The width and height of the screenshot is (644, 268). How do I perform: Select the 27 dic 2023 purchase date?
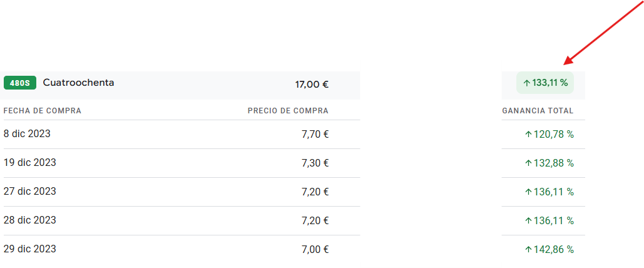pos(29,192)
